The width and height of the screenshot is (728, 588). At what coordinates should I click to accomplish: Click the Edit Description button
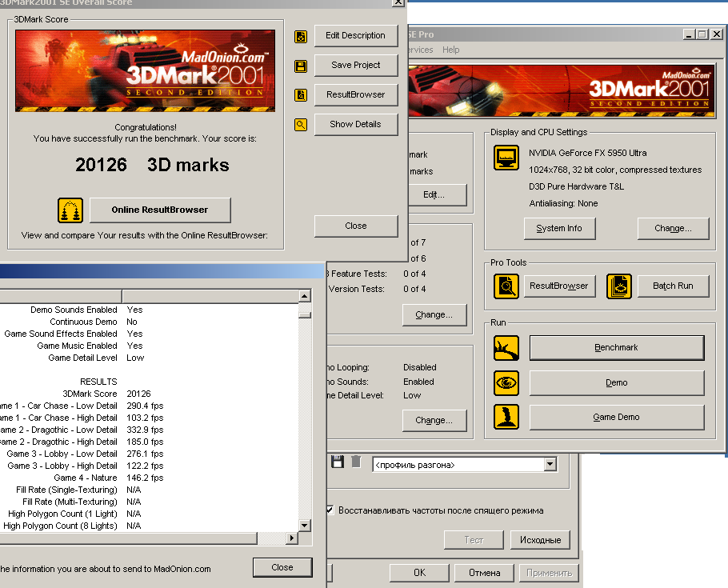pos(356,36)
